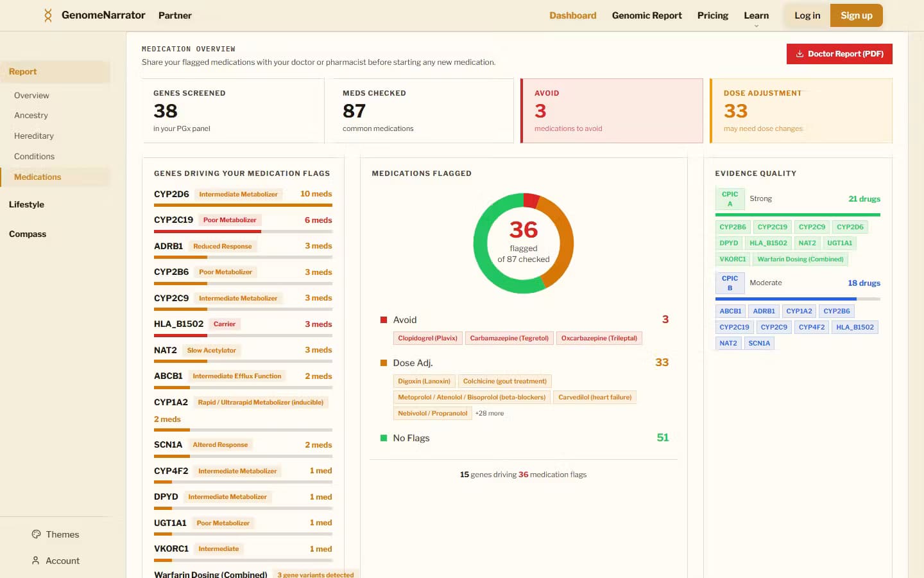Screen dimensions: 924x578
Task: Click the GenomeNarrator DNA logo icon
Action: [47, 15]
